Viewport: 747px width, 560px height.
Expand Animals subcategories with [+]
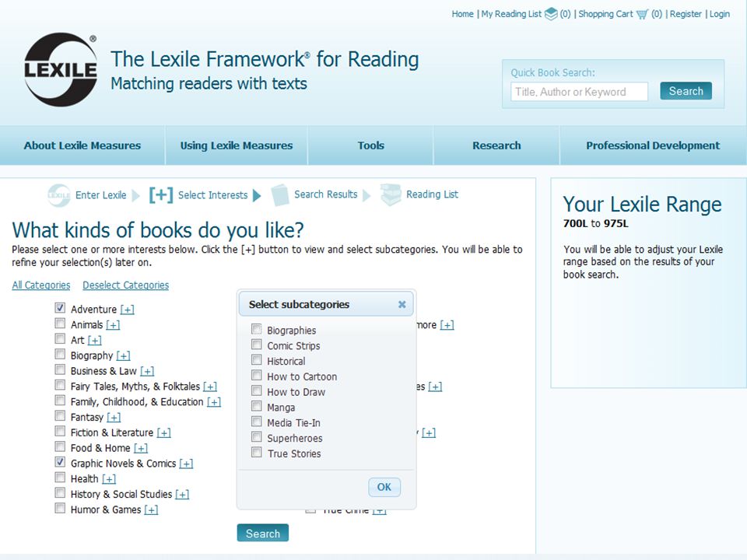tap(113, 325)
